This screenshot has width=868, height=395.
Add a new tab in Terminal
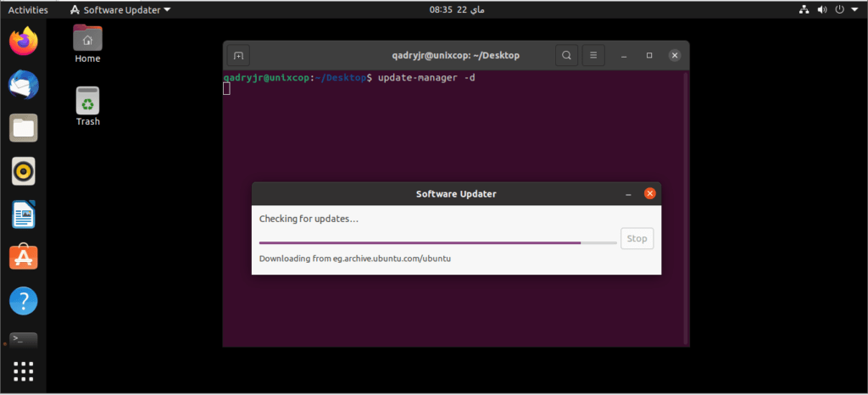(x=238, y=55)
